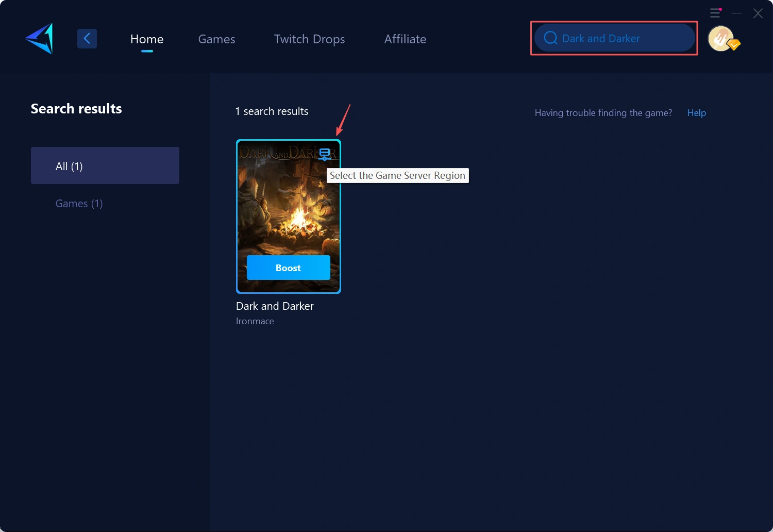Click the magnifying glass search icon
The image size is (773, 532).
tap(550, 38)
